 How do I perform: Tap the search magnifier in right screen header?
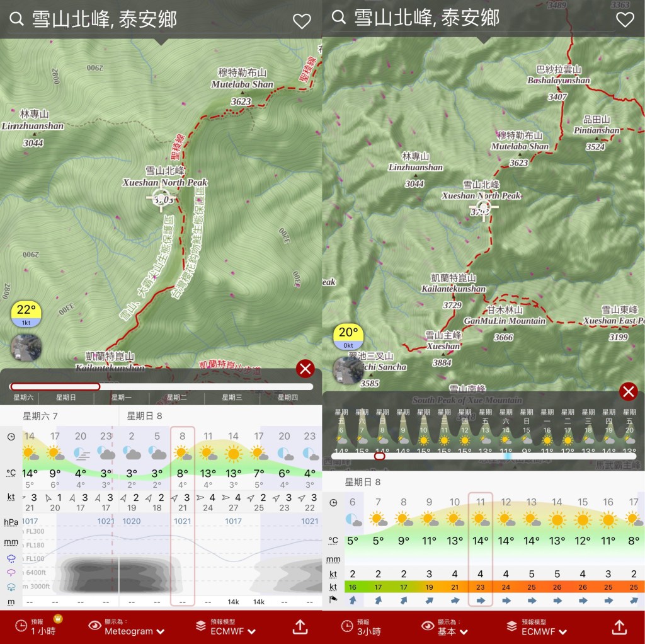pyautogui.click(x=339, y=17)
